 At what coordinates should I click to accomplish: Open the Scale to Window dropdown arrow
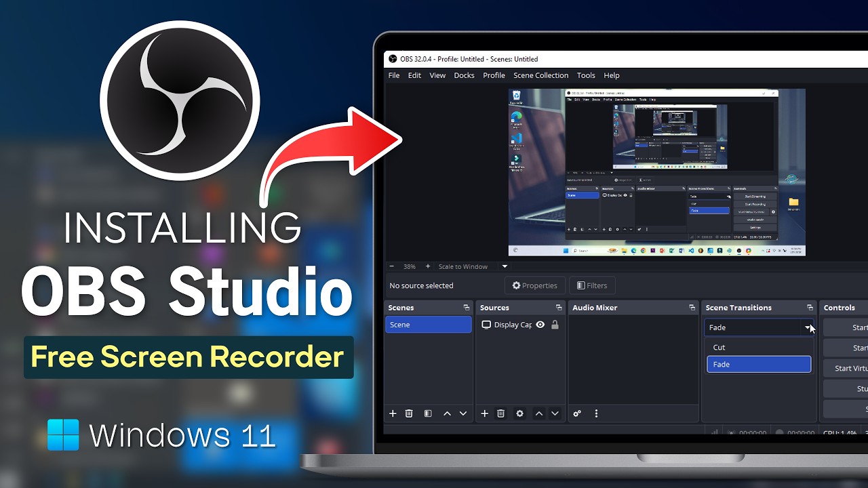(505, 266)
